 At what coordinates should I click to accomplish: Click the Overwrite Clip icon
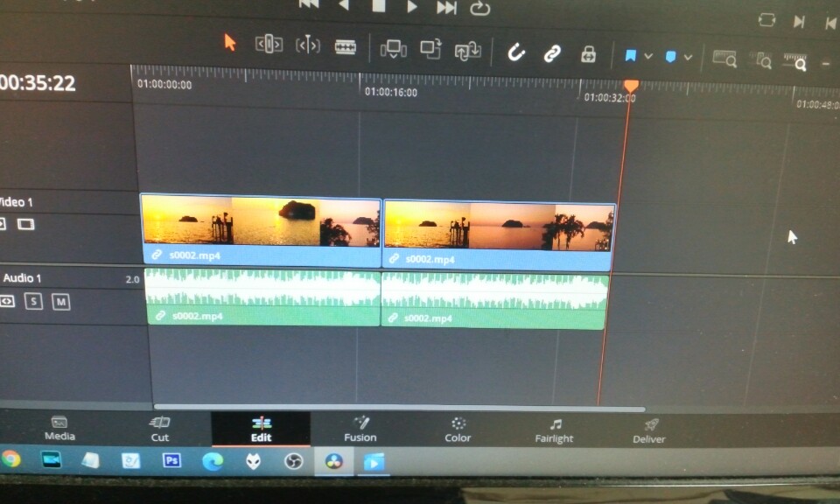pos(430,49)
